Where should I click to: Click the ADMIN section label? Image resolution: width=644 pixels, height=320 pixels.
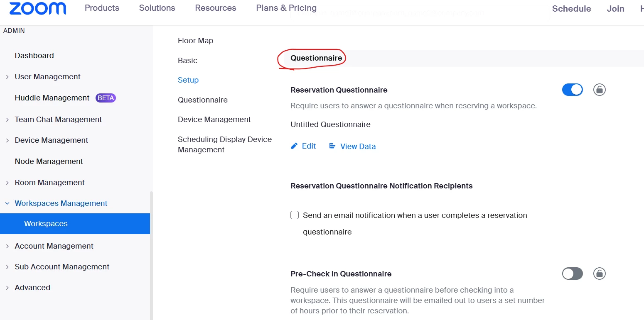(14, 31)
